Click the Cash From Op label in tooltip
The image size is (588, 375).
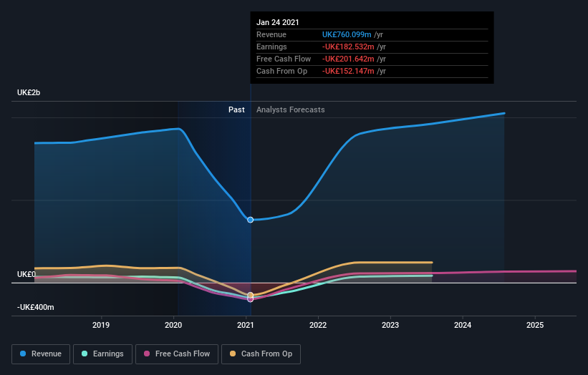(x=281, y=71)
